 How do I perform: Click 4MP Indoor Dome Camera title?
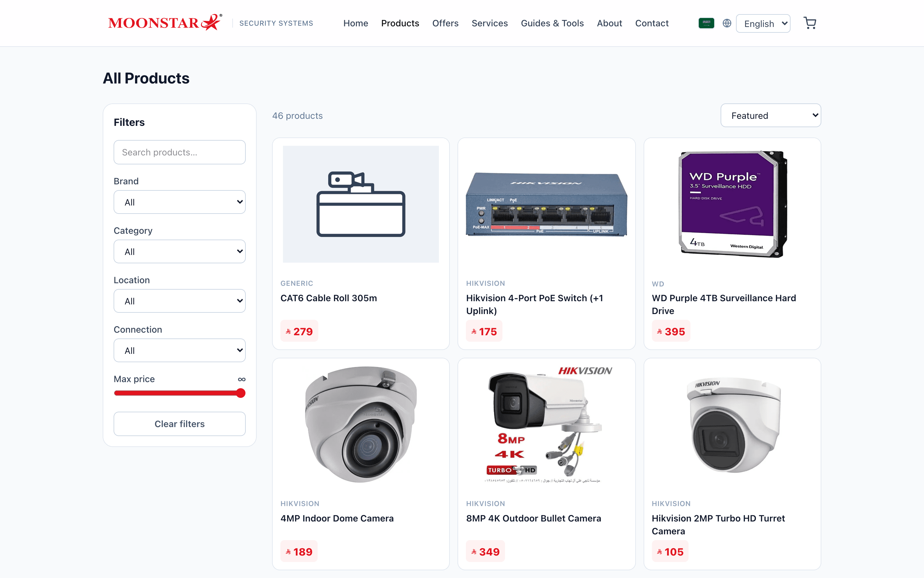(337, 518)
